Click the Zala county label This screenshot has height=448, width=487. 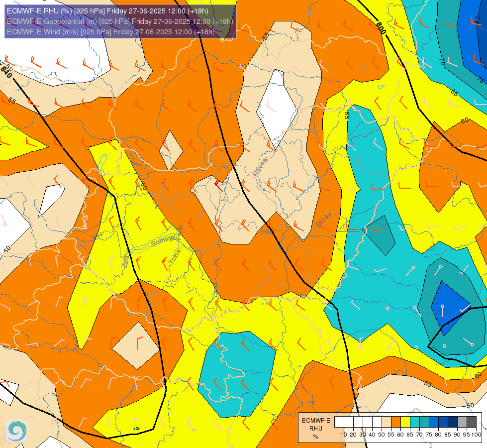click(x=125, y=263)
